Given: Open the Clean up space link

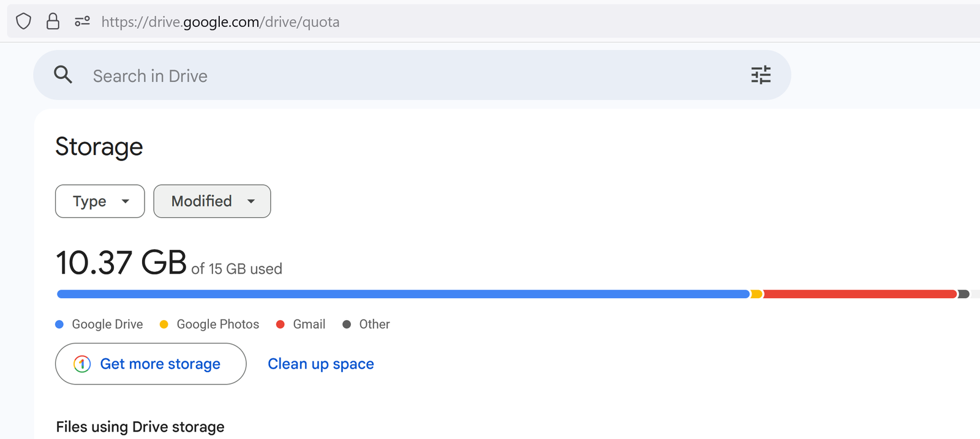Looking at the screenshot, I should coord(321,364).
